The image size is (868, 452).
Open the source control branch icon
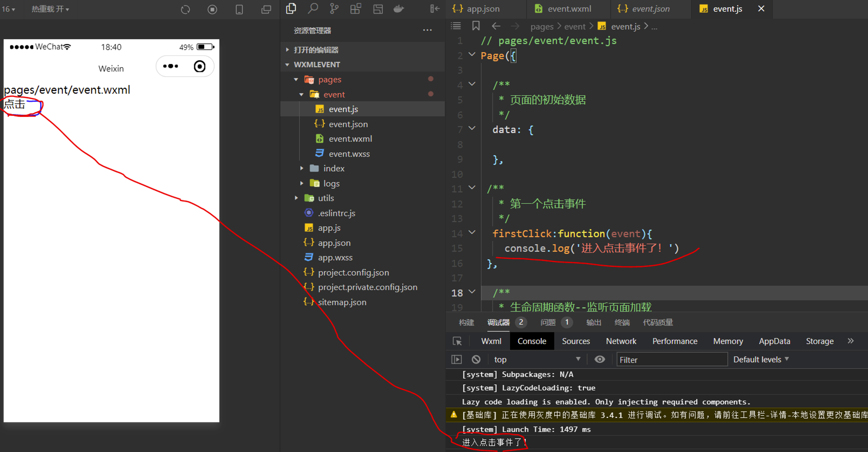click(x=334, y=8)
